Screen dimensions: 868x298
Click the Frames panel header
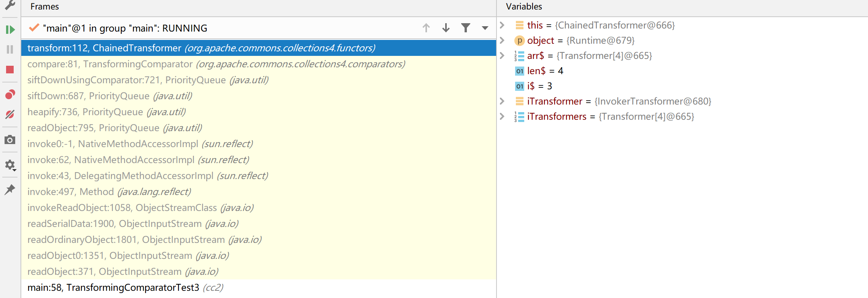[x=44, y=6]
